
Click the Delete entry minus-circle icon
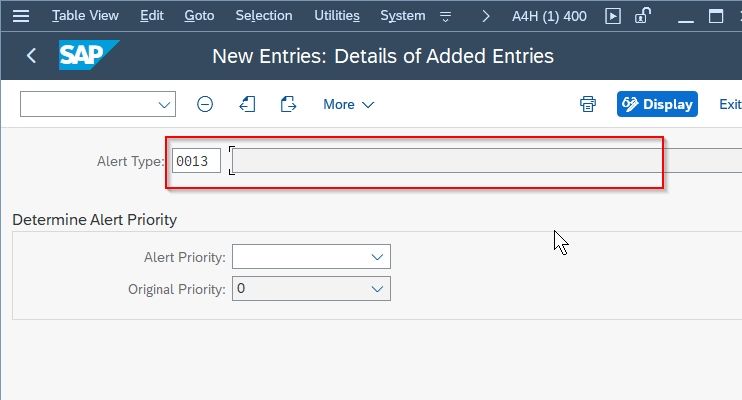point(205,104)
